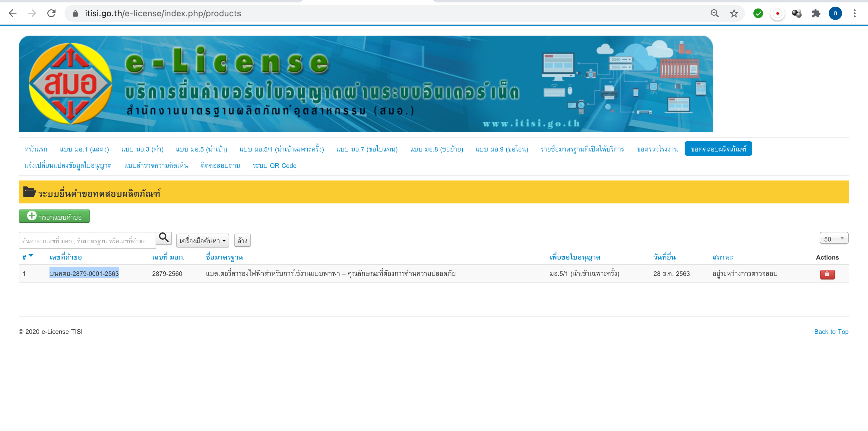Open แบบ มอ.5/1 (นำเข้าเฉพาะครั้ง) menu item
The height and width of the screenshot is (431, 868).
(x=282, y=149)
